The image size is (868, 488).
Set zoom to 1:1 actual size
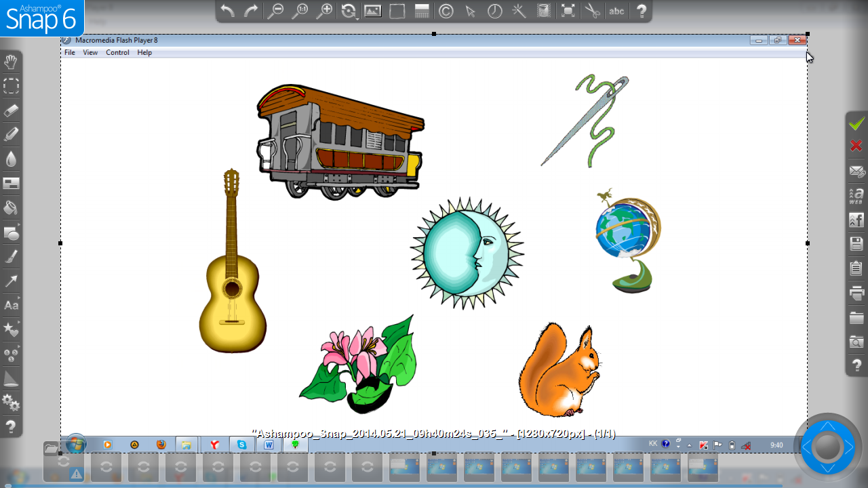tap(300, 11)
